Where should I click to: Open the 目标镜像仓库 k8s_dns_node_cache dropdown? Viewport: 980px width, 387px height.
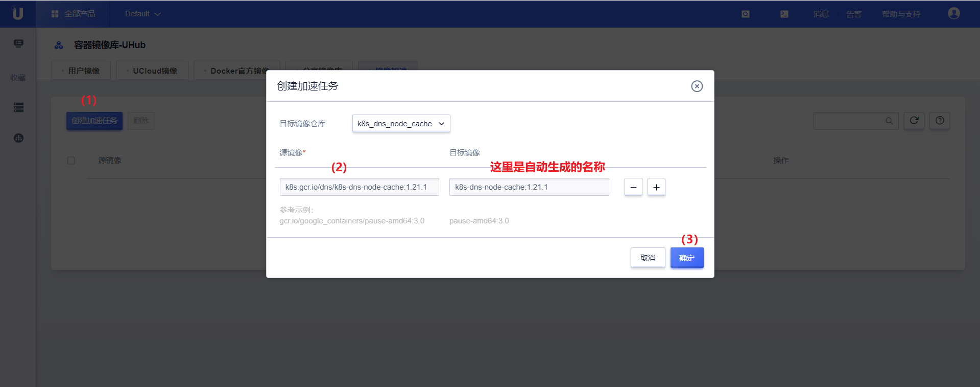pos(401,124)
